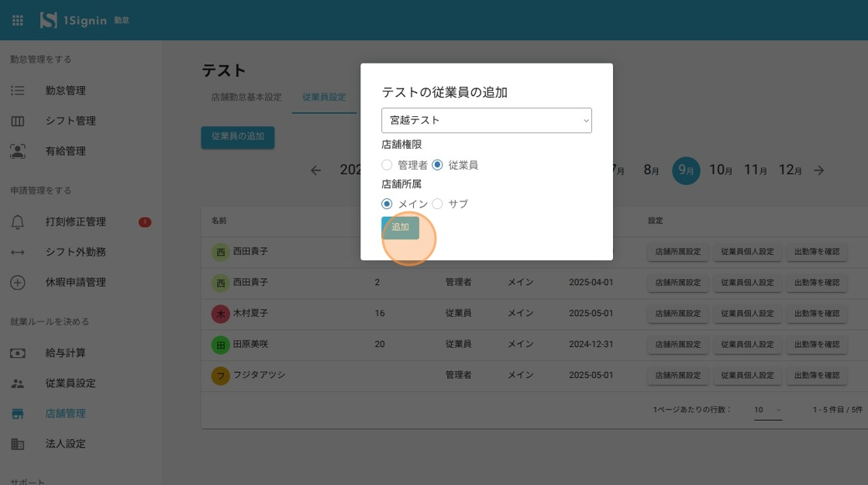This screenshot has width=868, height=485.
Task: Click テスト page heading
Action: pyautogui.click(x=224, y=71)
